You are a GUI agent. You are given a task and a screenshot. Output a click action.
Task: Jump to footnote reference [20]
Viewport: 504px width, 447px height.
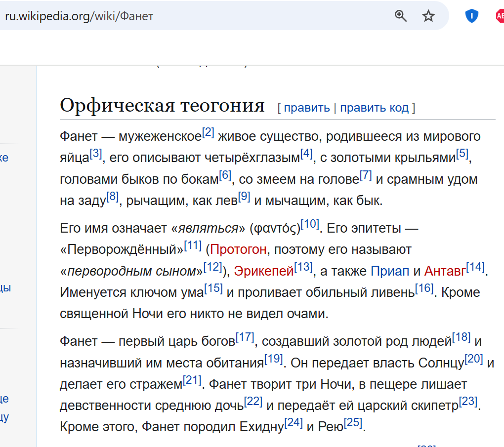coord(474,359)
